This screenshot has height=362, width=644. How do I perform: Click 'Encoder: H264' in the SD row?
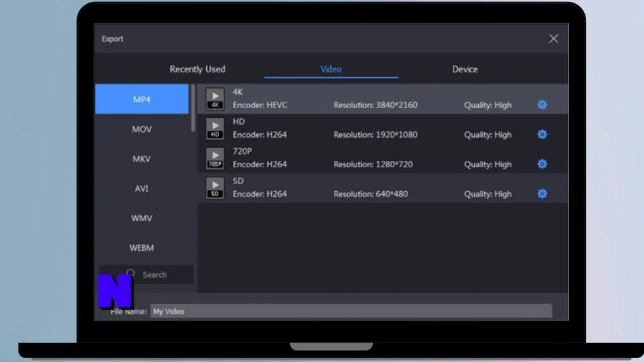click(260, 194)
